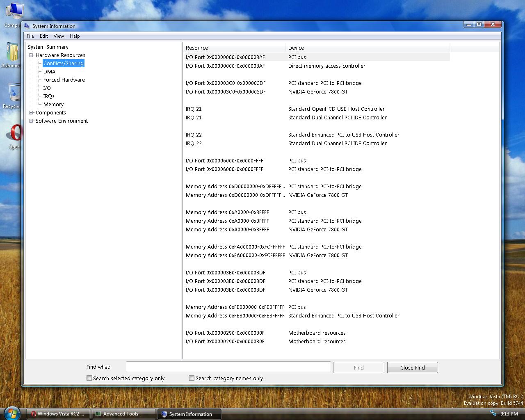Focus the Find what input field
This screenshot has width=525, height=420.
228,367
